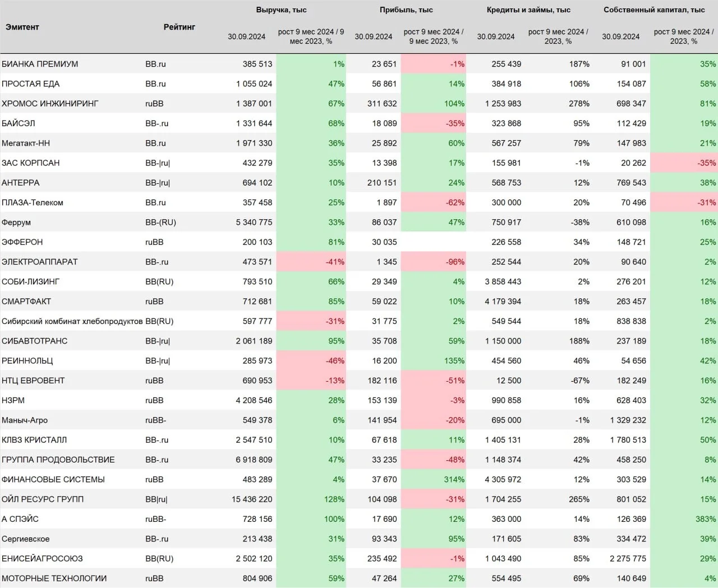Select the "АНТЕРРА" issuer cell

[21, 183]
